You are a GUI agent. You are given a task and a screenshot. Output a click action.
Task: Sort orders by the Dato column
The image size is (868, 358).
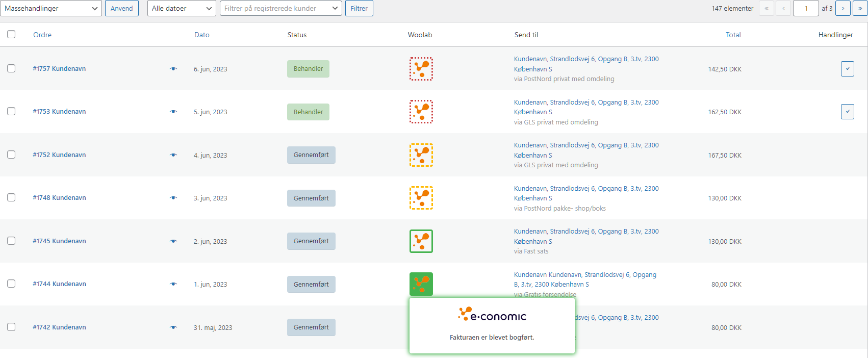coord(201,35)
